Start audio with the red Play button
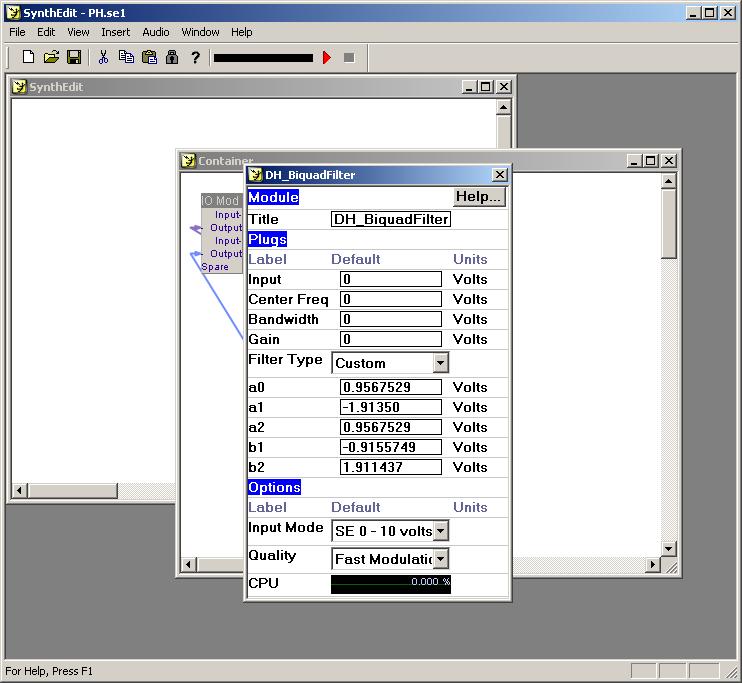The width and height of the screenshot is (742, 683). [327, 58]
